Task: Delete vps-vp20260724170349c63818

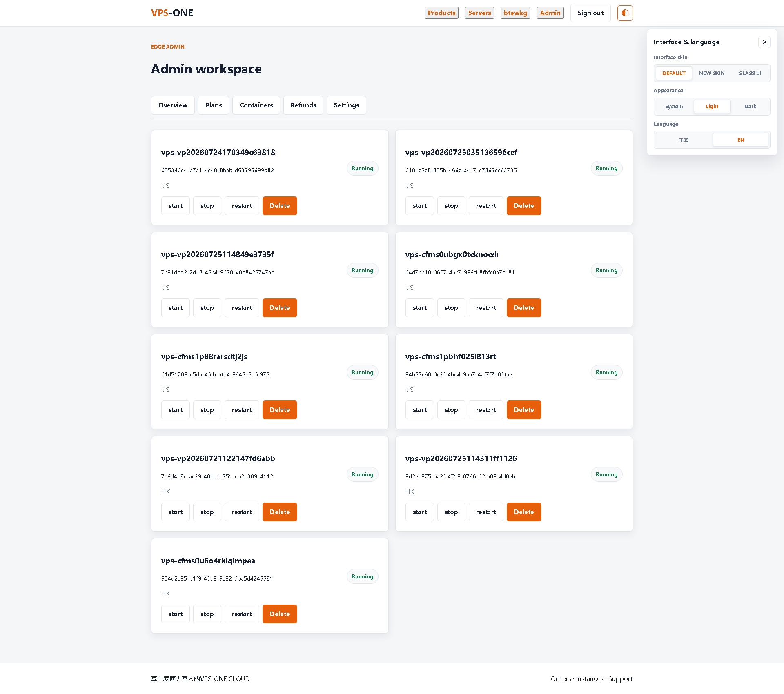Action: click(x=280, y=206)
